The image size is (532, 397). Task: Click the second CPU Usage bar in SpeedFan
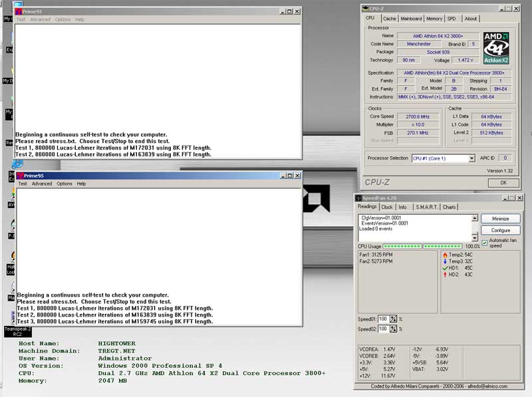(442, 246)
